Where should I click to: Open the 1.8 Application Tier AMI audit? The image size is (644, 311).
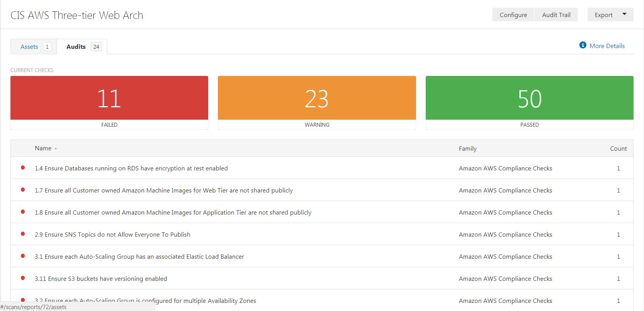[x=173, y=212]
